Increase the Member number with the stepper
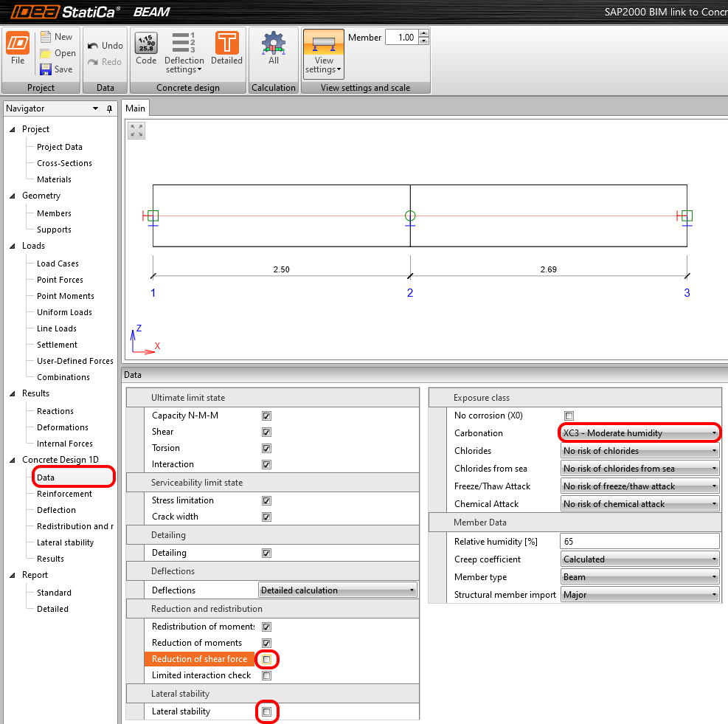Viewport: 728px width, 724px height. click(422, 32)
